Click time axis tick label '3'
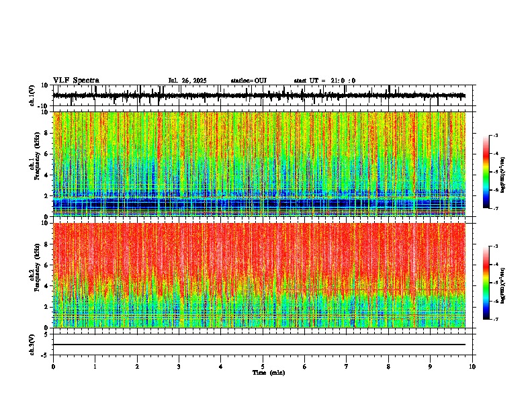Viewport: 532px width, 411px height. tap(179, 367)
